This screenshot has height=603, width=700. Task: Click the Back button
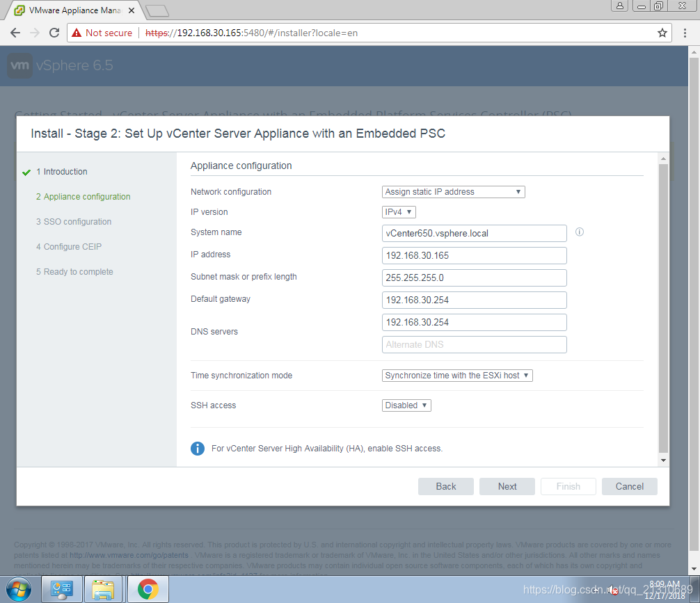445,487
